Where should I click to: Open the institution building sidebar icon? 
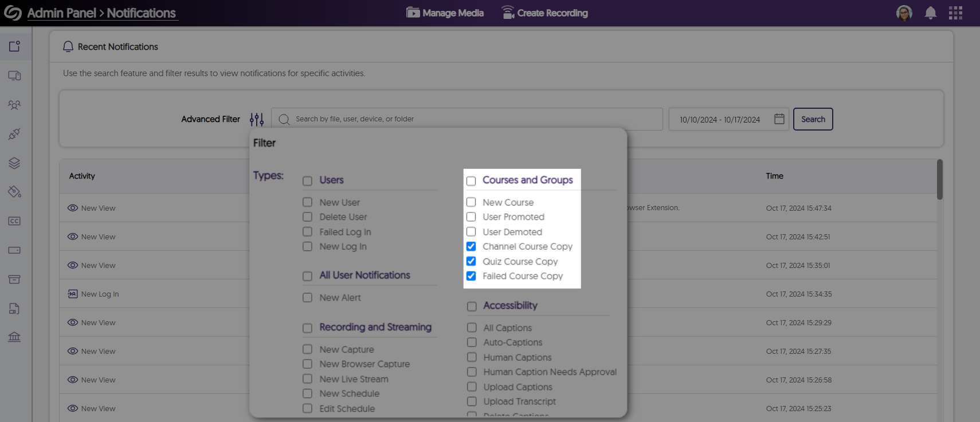click(x=14, y=337)
